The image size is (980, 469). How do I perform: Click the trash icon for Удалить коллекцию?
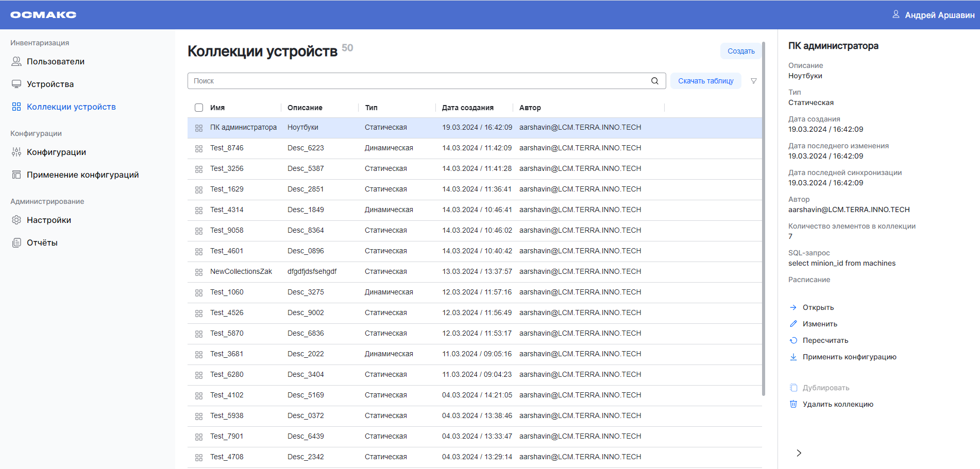coord(793,404)
